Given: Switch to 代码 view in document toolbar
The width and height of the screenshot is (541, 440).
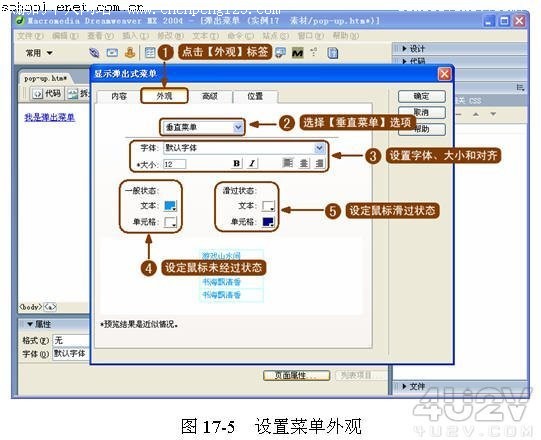Looking at the screenshot, I should pos(47,94).
